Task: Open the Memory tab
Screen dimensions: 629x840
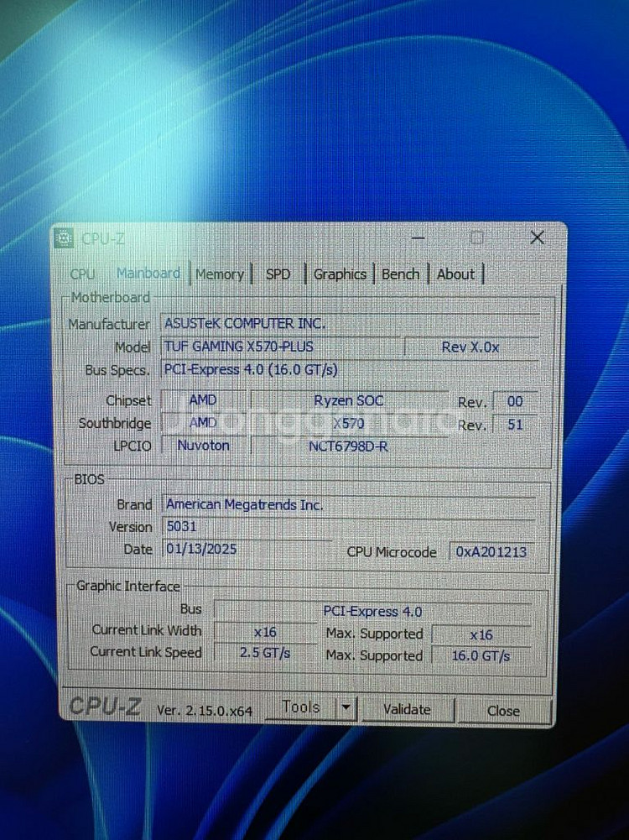Action: [x=220, y=274]
